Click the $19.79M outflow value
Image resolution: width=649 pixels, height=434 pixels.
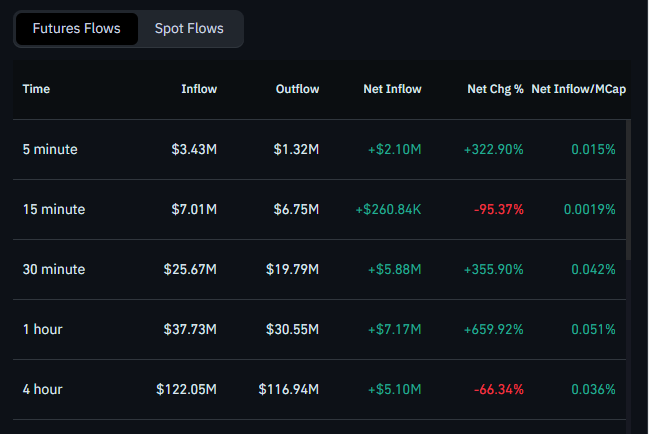(x=292, y=269)
